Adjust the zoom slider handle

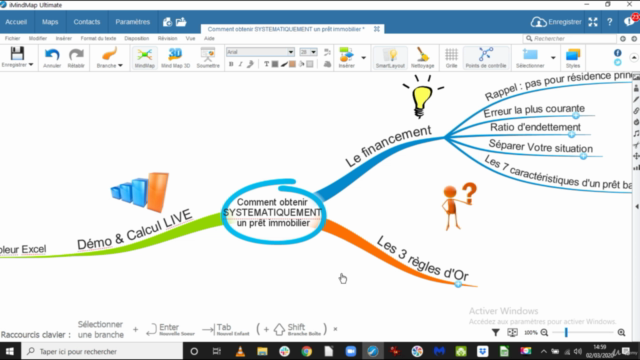click(x=566, y=333)
